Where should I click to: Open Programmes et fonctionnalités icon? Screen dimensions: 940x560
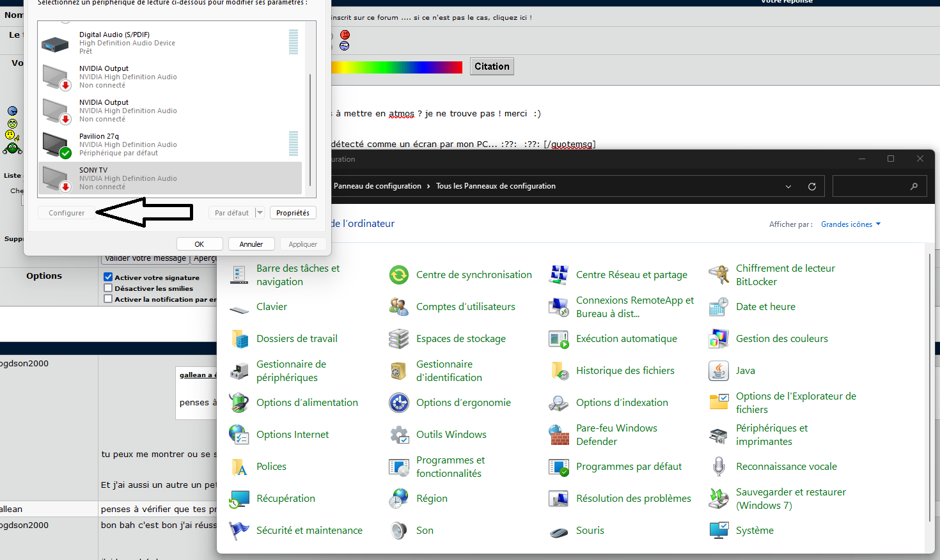tap(399, 467)
